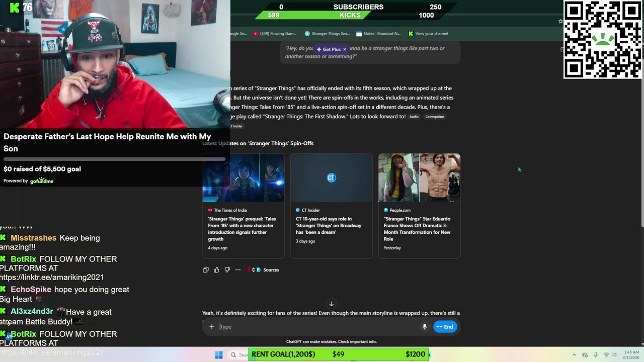Open the Notes - Standard N... bookmark
The height and width of the screenshot is (362, 644).
coord(378,34)
